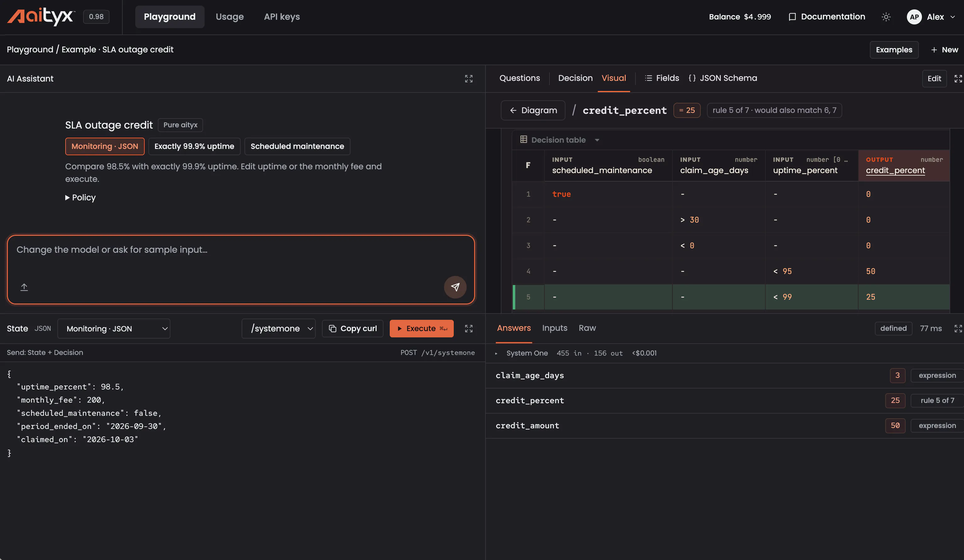This screenshot has width=964, height=560.
Task: Create a New playground
Action: pyautogui.click(x=944, y=50)
